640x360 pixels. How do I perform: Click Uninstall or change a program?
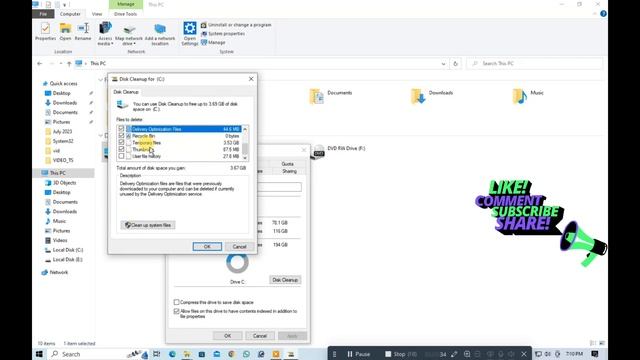[x=236, y=25]
